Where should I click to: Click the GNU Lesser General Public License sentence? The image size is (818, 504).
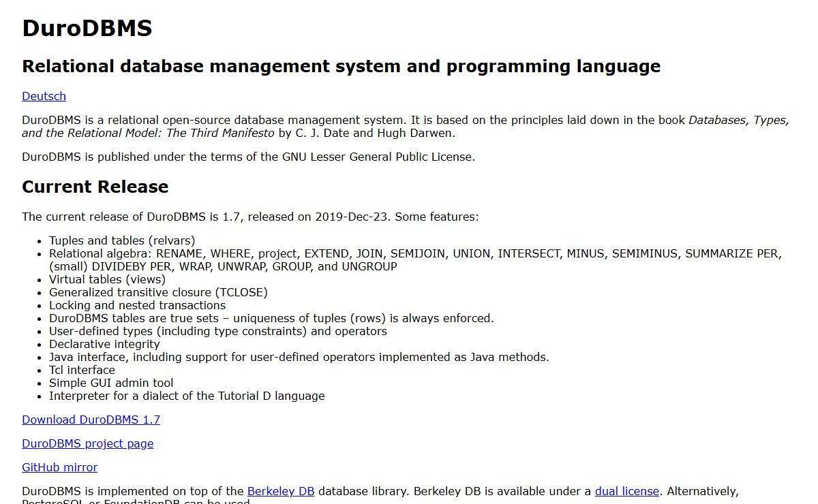click(248, 157)
